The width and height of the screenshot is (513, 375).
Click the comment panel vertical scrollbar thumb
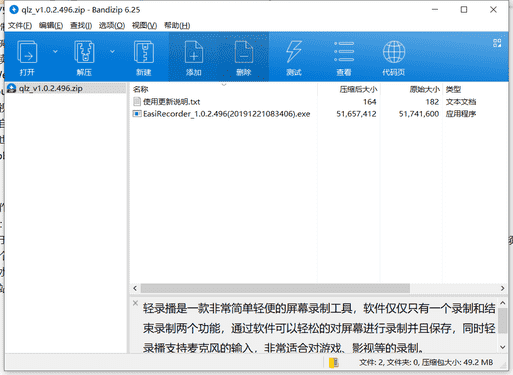coord(503,320)
